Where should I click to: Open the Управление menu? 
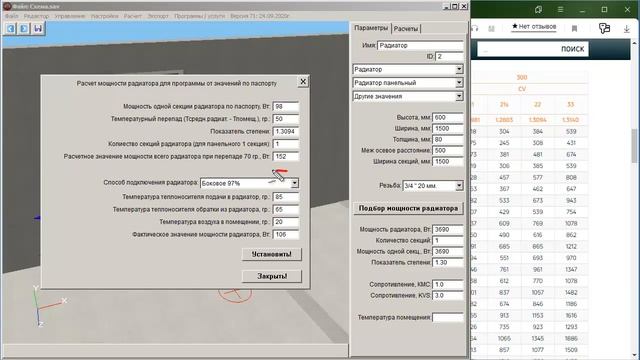[70, 16]
